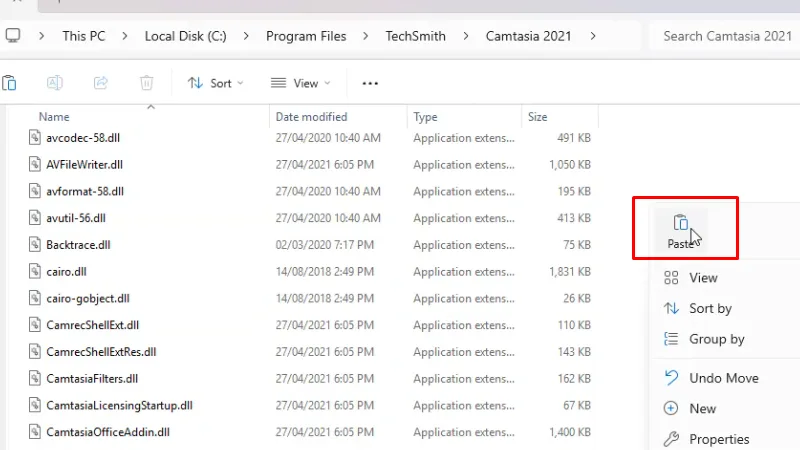
Task: Expand chevron after Program Files breadcrumb
Action: point(366,36)
